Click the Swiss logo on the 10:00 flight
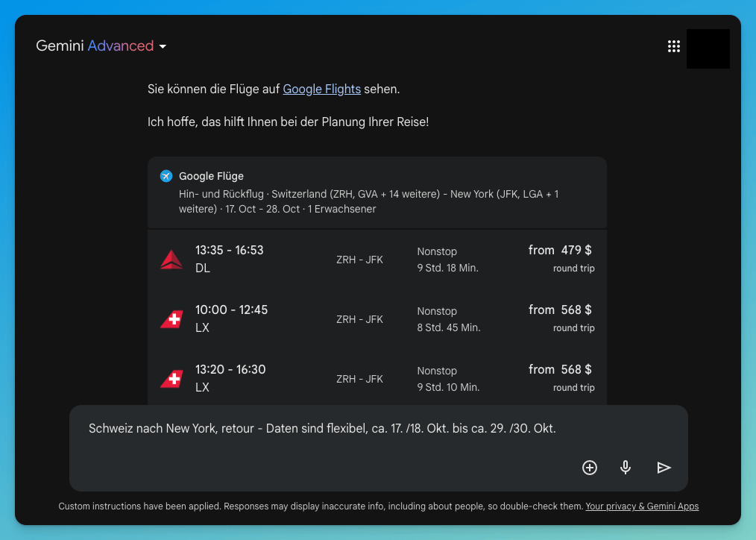Viewport: 756px width, 540px height. coord(171,319)
